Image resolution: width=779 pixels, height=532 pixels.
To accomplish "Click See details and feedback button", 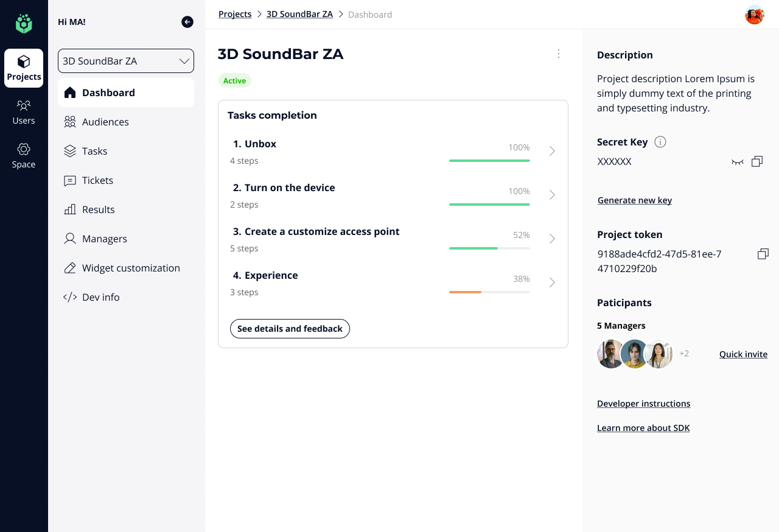I will [x=290, y=329].
